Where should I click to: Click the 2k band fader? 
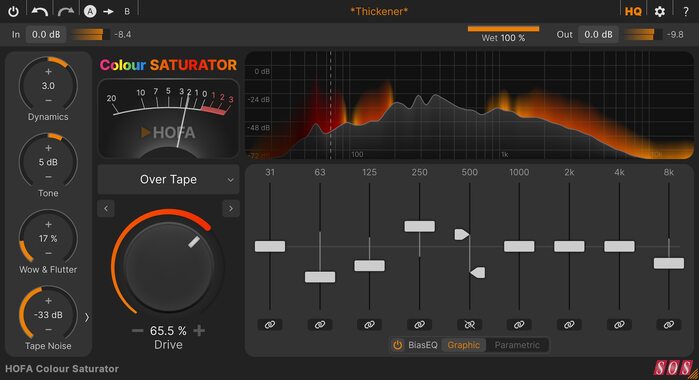pos(569,246)
